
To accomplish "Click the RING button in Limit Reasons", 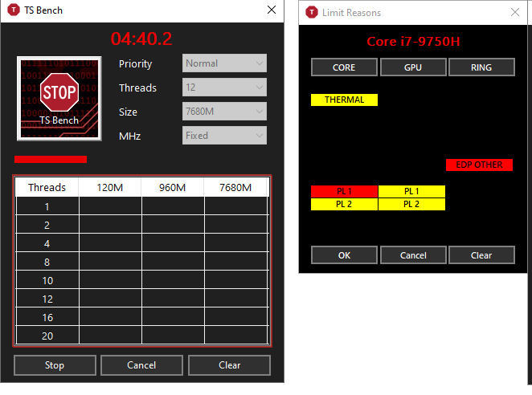I will click(x=481, y=67).
